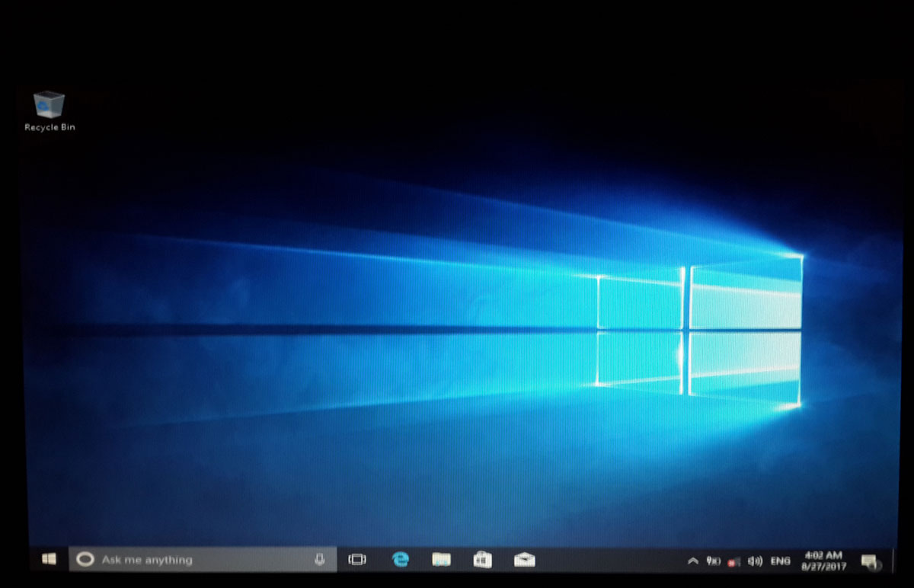Focus the 'Ask me anything' search box
This screenshot has height=588, width=914.
click(x=203, y=560)
